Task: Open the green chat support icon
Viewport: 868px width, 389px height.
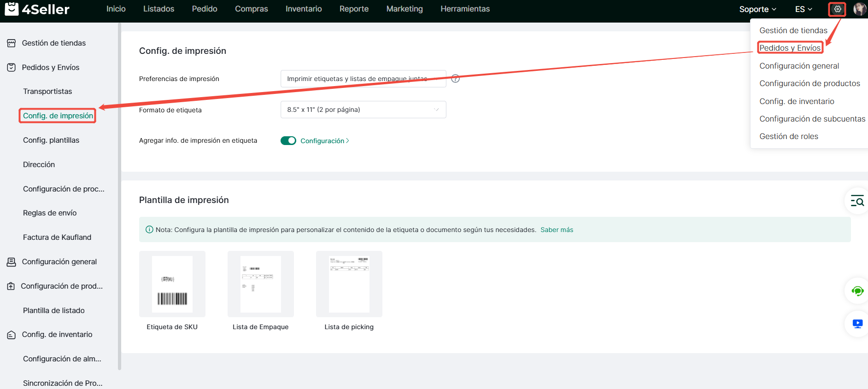Action: pos(857,291)
